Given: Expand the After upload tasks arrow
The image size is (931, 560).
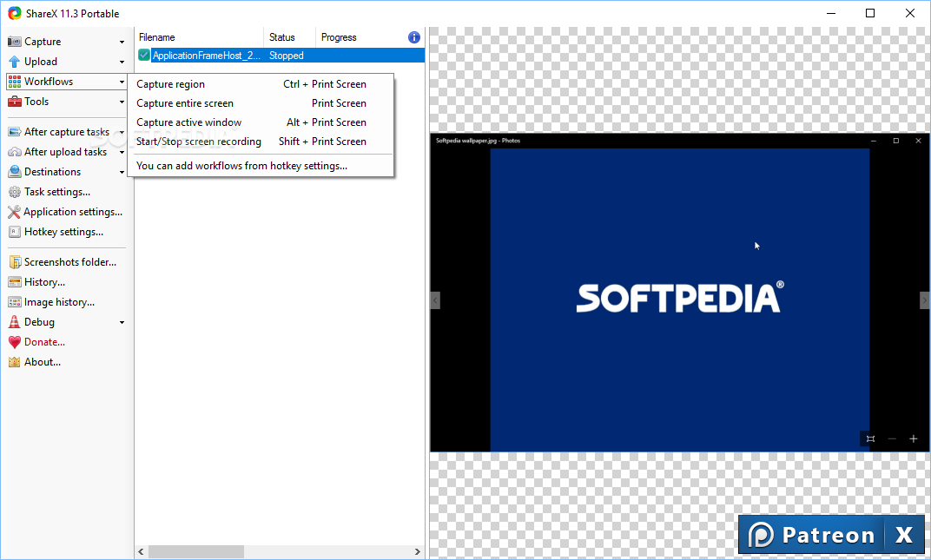Looking at the screenshot, I should pos(122,152).
